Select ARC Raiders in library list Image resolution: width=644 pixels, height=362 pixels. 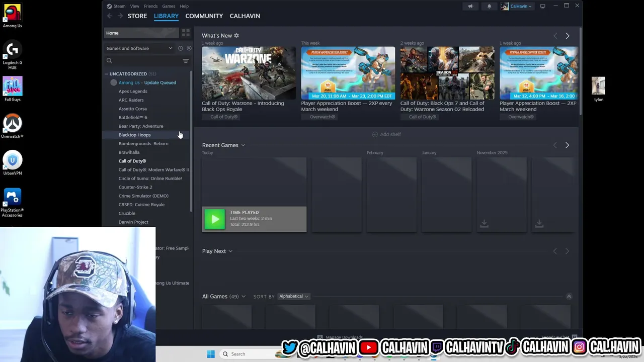(x=131, y=100)
